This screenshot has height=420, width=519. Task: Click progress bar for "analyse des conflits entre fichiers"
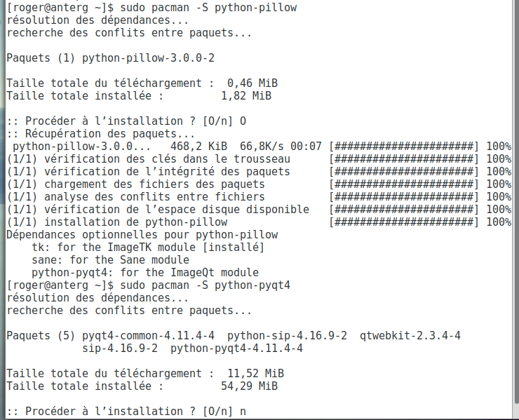(404, 197)
